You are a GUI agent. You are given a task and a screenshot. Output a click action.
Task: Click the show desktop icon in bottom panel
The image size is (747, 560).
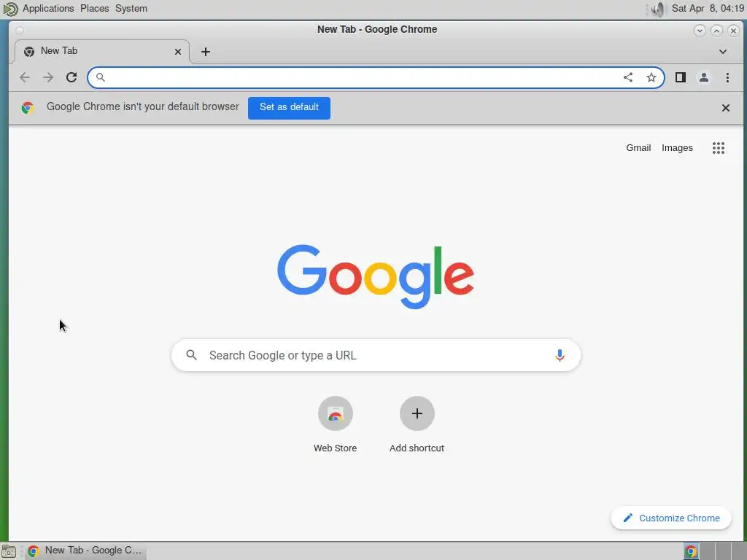point(9,551)
